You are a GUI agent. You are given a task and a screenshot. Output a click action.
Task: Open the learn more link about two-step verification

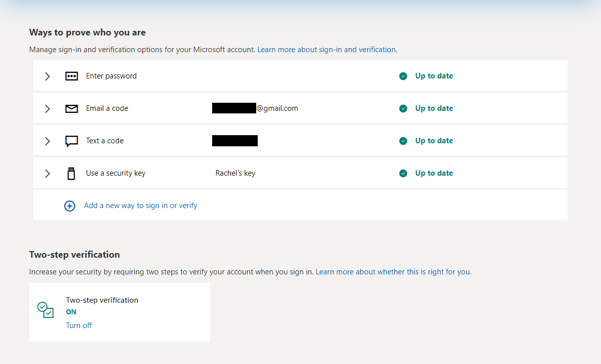point(393,271)
